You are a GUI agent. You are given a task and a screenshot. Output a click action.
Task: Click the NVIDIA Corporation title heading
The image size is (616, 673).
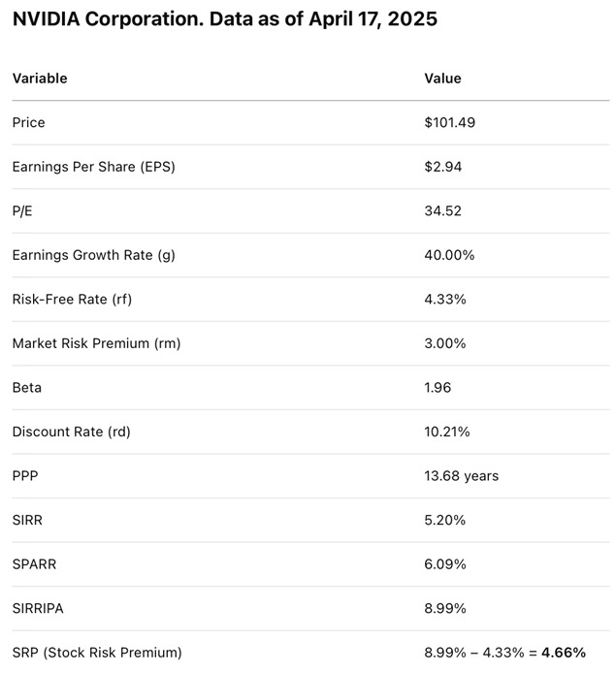coord(225,19)
